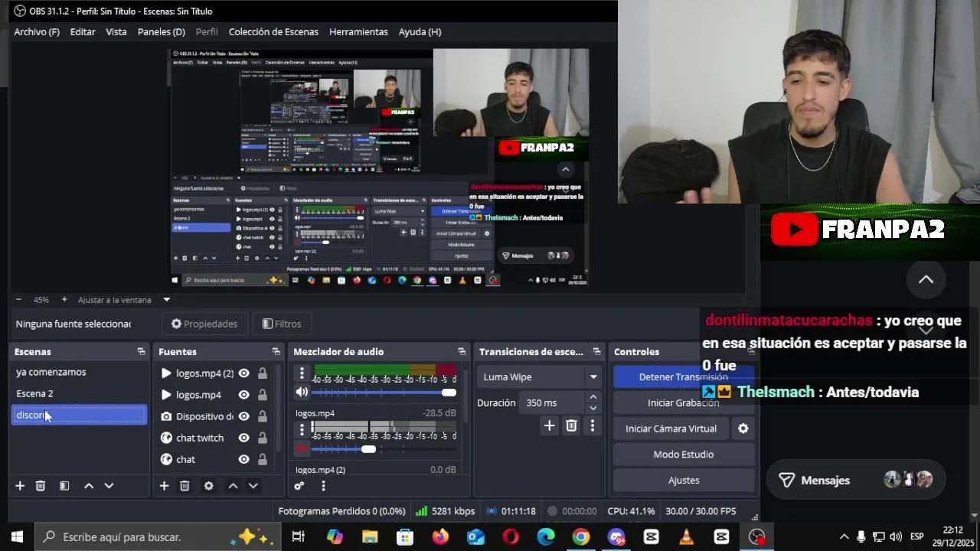This screenshot has width=980, height=551.
Task: Undock the Mezclador de audio panel
Action: pyautogui.click(x=462, y=351)
